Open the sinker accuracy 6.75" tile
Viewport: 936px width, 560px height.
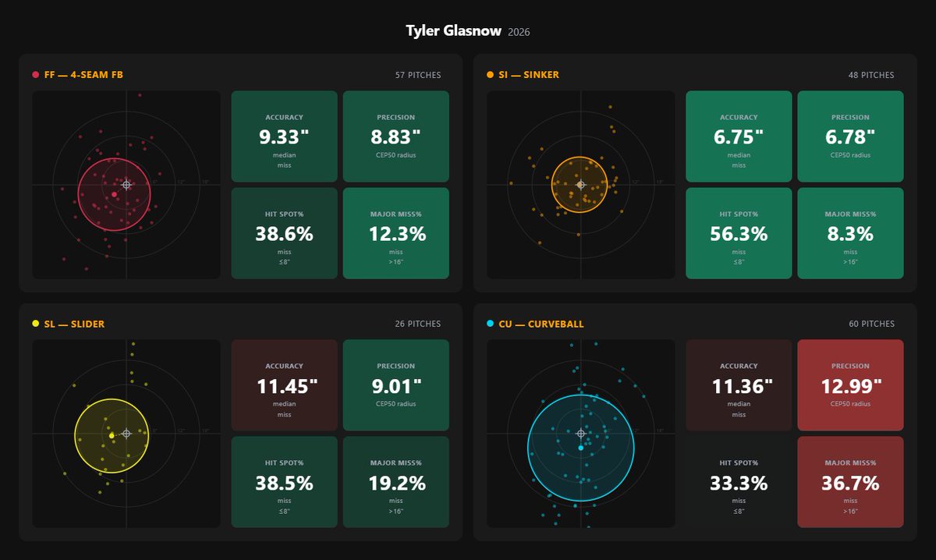(739, 136)
